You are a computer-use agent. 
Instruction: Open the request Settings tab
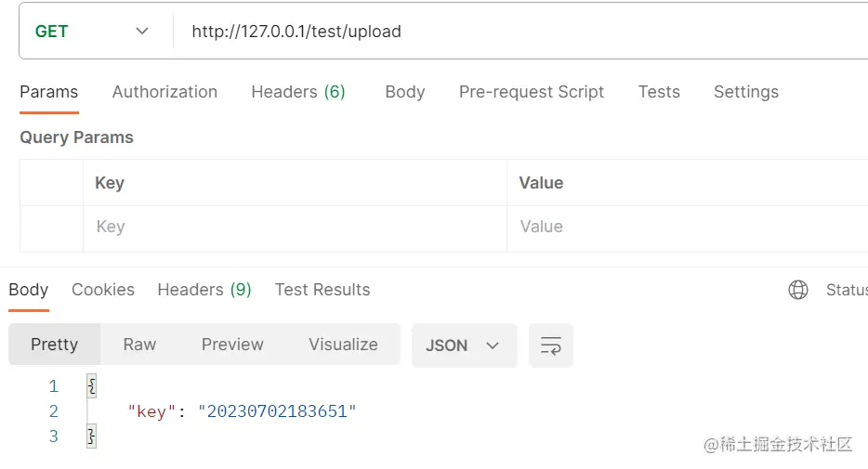(745, 92)
